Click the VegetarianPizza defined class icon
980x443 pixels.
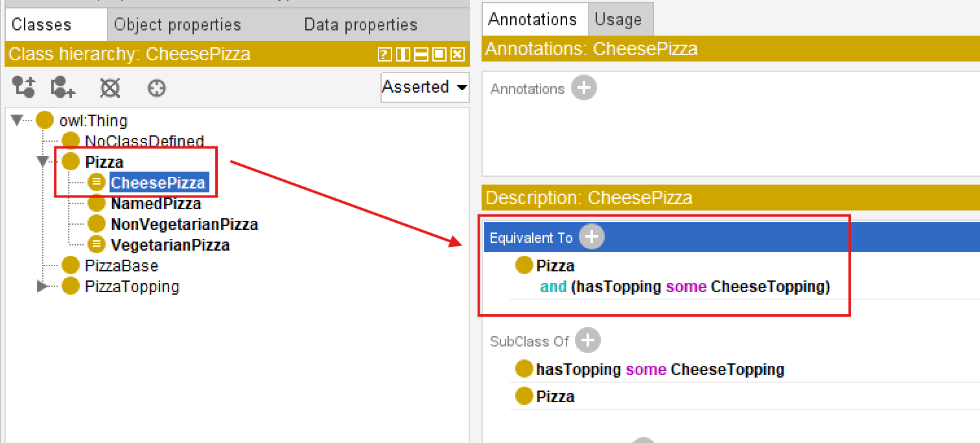pyautogui.click(x=96, y=245)
